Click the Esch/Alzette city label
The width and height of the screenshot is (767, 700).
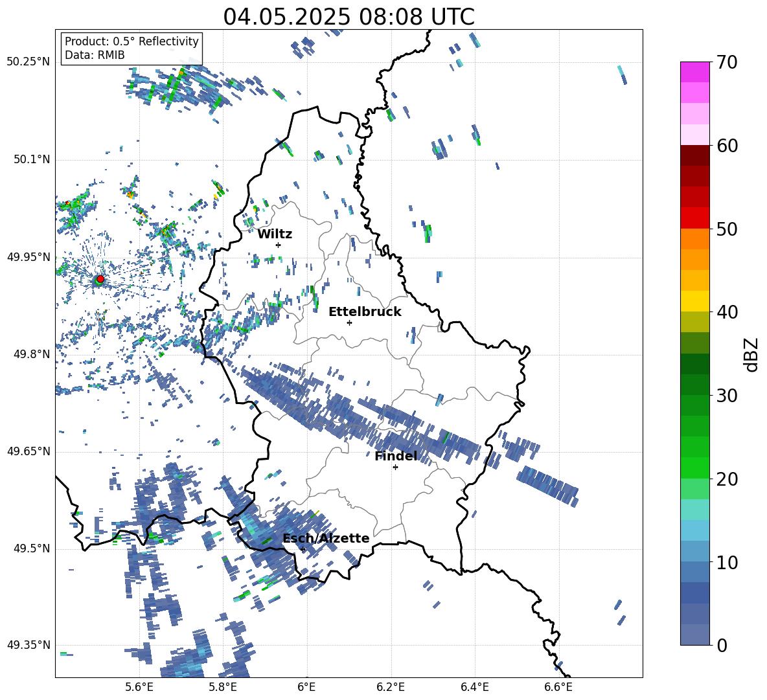(326, 538)
